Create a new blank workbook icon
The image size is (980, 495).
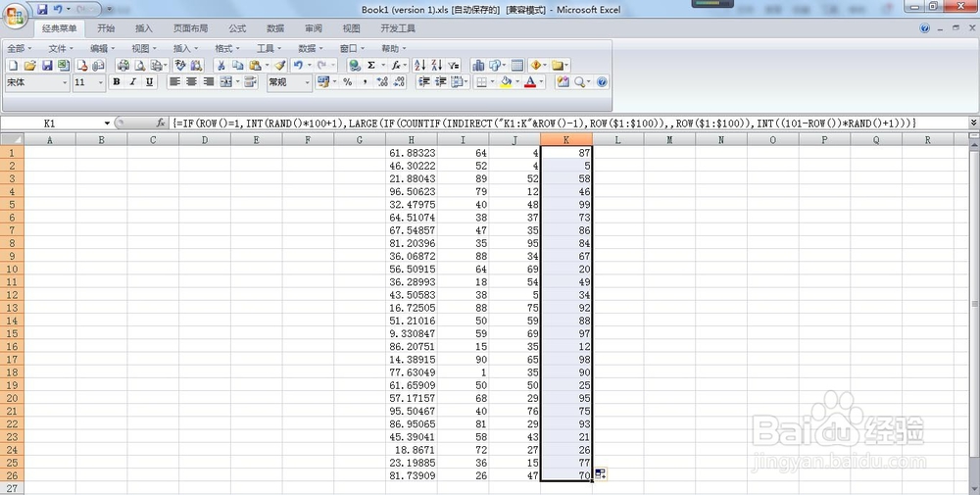[x=13, y=65]
